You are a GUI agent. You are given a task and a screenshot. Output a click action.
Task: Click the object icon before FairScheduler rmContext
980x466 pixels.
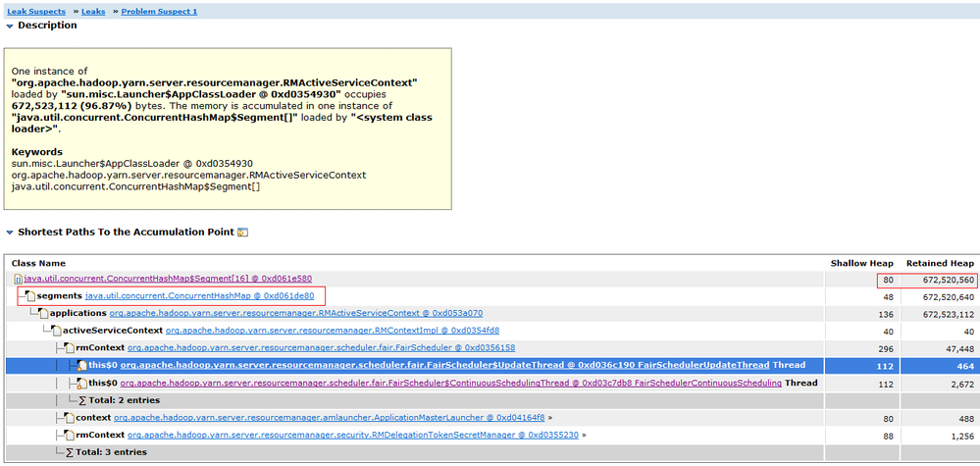[x=68, y=348]
